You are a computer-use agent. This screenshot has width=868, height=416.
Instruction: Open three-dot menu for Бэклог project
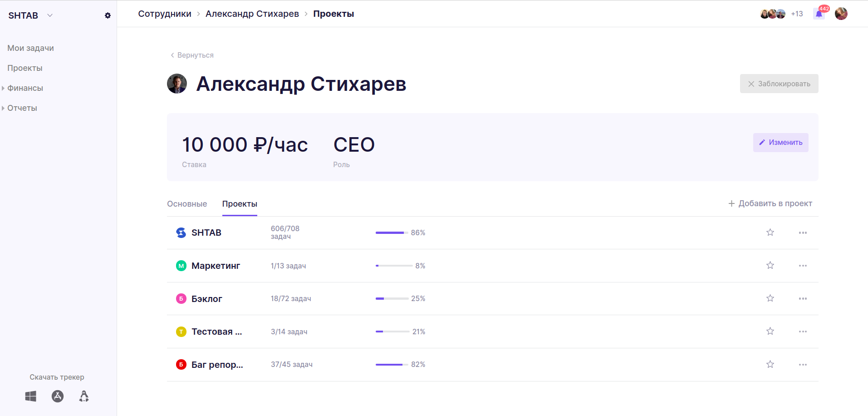click(803, 299)
